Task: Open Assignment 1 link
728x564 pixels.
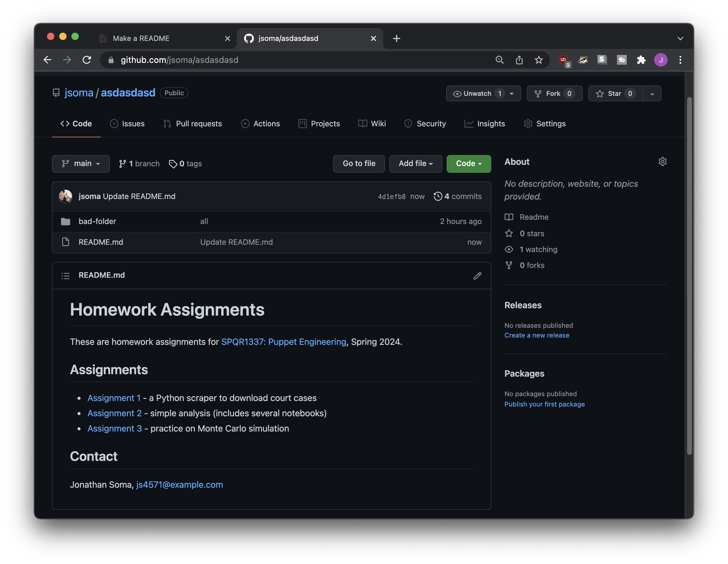Action: pyautogui.click(x=114, y=397)
